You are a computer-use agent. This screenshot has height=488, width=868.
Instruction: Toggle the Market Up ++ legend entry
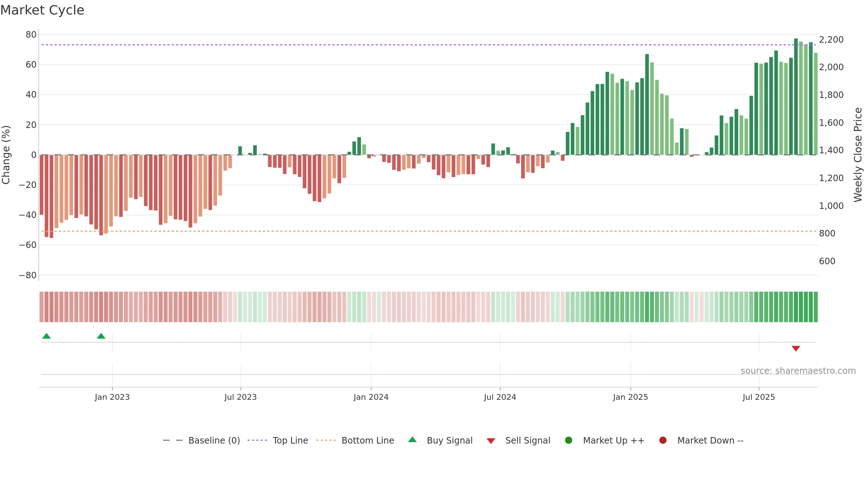(x=605, y=440)
